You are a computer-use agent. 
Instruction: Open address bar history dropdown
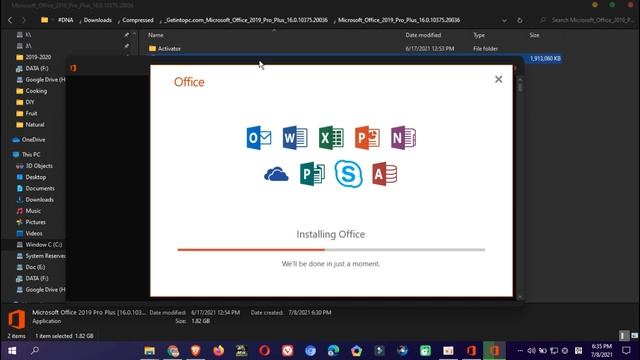pos(504,20)
